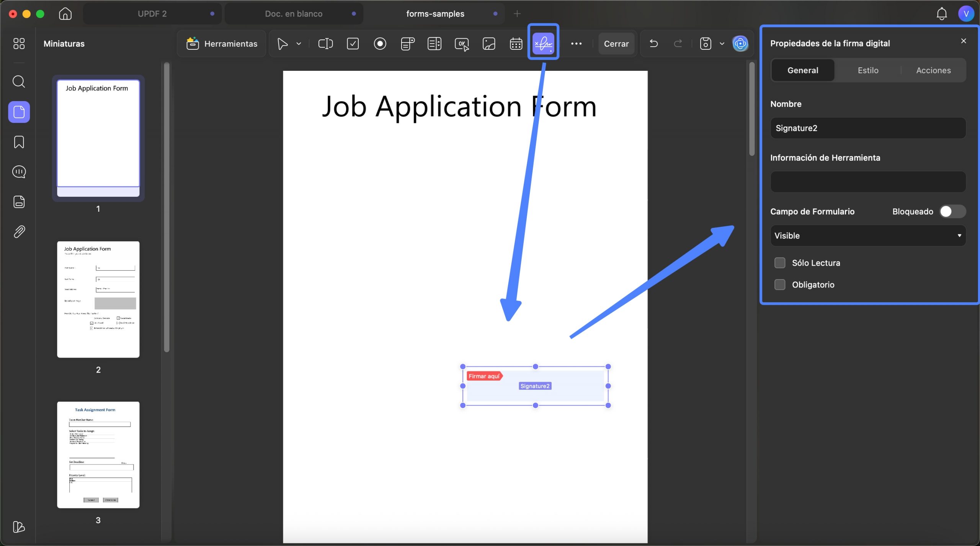This screenshot has width=980, height=546.
Task: Select the OK button field tool
Action: point(462,44)
